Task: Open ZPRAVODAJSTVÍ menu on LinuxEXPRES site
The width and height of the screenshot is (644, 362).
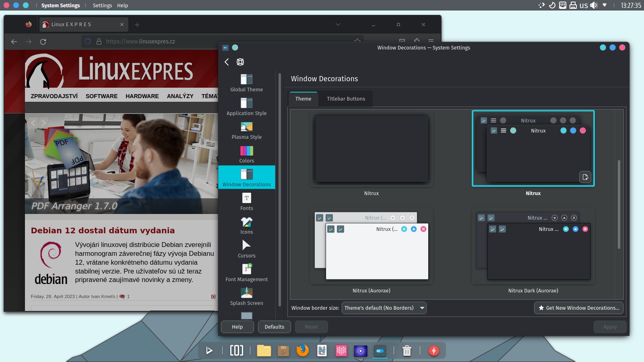Action: click(54, 96)
